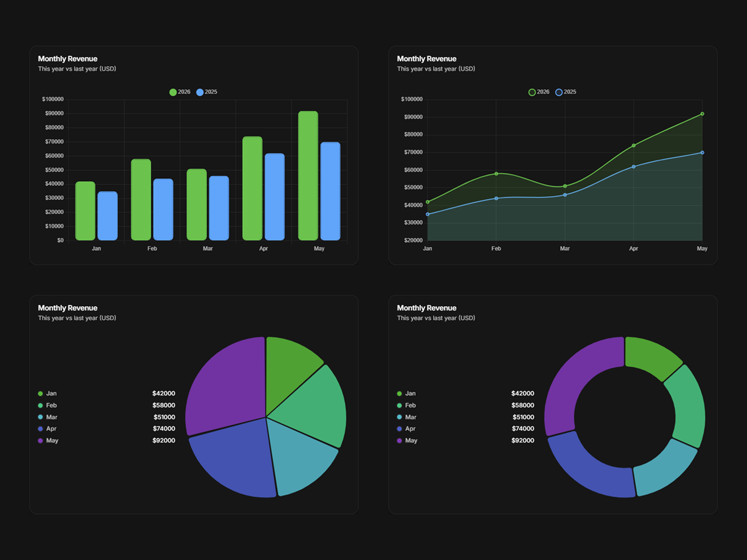Click the $100000 axis label on bar chart
Viewport: 747px width, 560px height.
[53, 99]
